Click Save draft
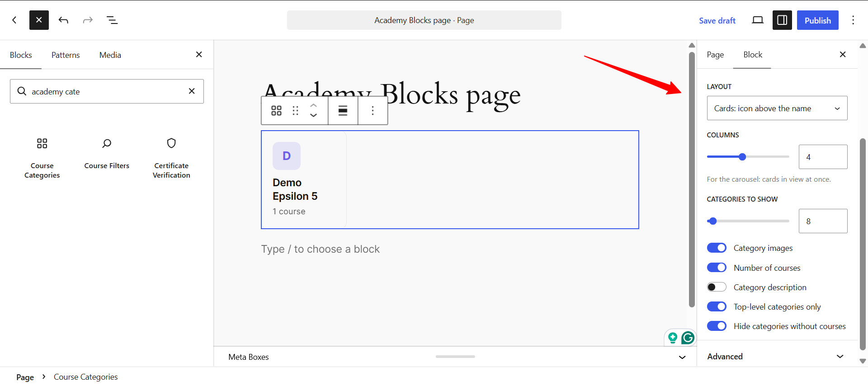 717,20
